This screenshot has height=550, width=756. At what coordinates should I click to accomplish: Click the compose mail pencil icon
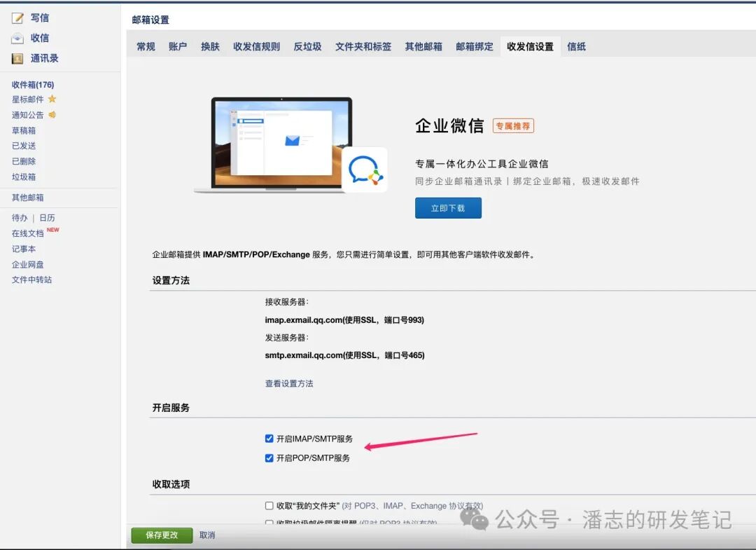[17, 18]
